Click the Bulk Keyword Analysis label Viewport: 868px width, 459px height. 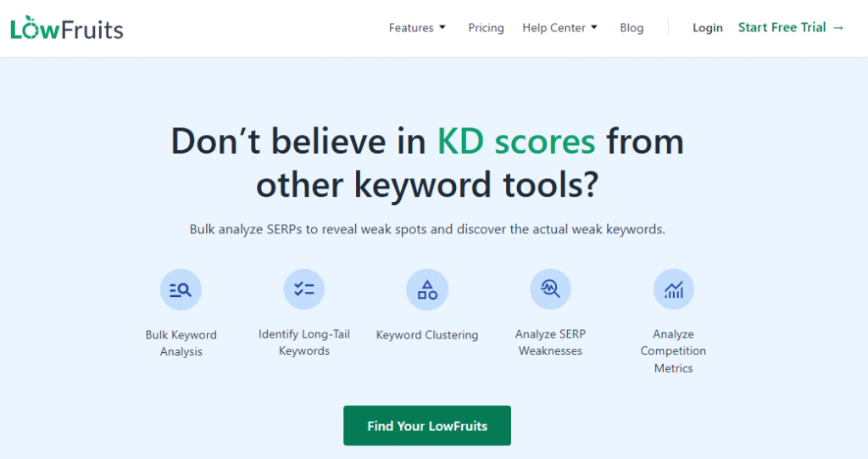[x=181, y=343]
